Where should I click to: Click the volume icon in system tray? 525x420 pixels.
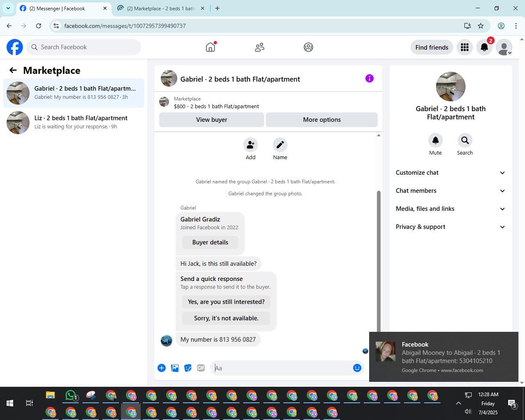coord(468,412)
